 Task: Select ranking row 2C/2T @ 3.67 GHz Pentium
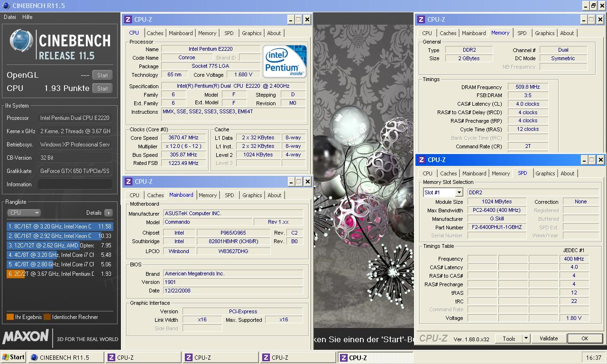[60, 274]
